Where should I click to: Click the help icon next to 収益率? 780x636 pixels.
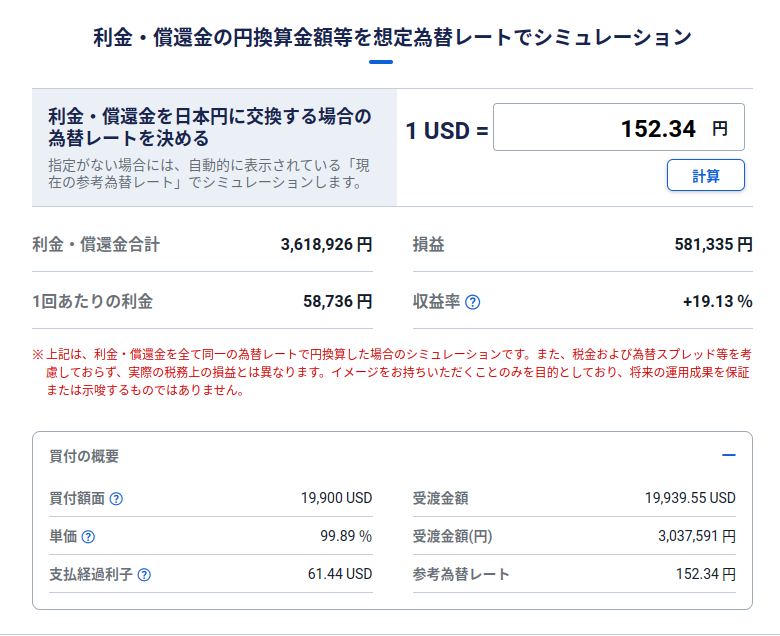[x=473, y=302]
